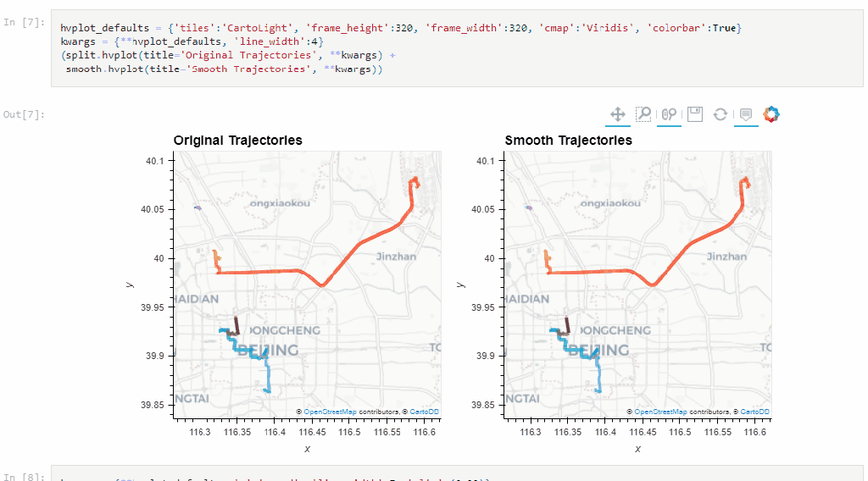
Task: Click the brown trajectory in Original Trajectories
Action: pos(237,326)
